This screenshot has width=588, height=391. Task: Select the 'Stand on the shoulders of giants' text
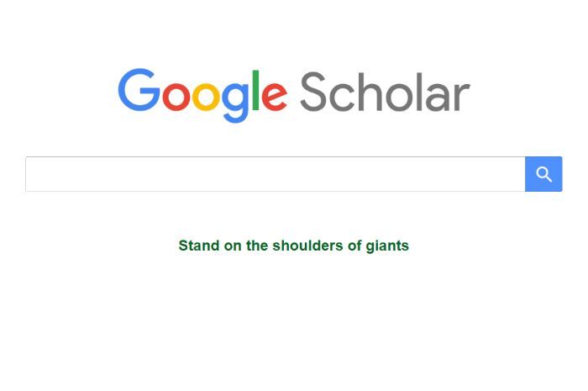click(294, 246)
